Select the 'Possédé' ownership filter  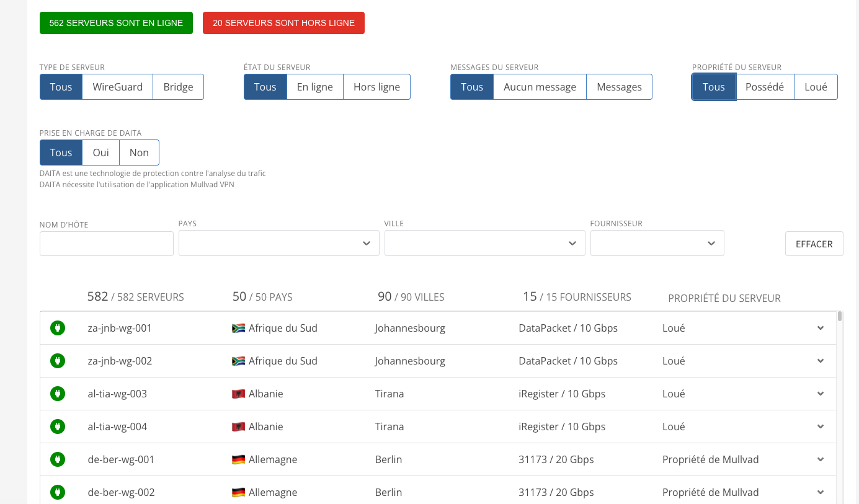click(x=765, y=87)
